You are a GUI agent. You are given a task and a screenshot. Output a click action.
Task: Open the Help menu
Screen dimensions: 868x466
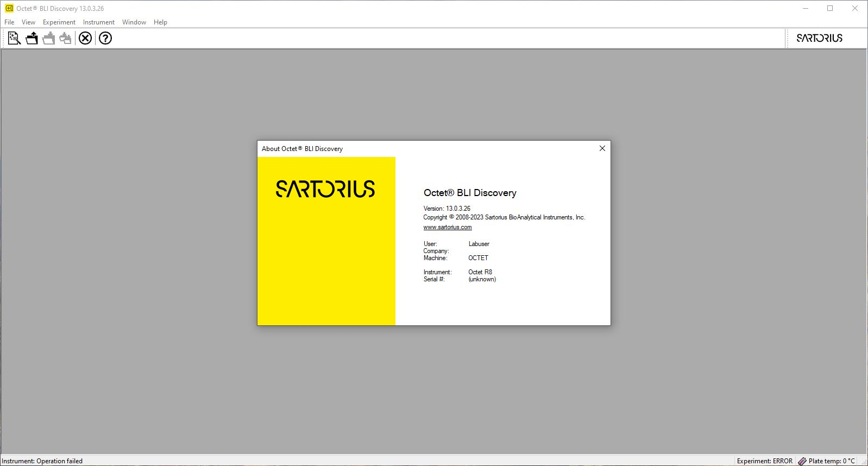coord(160,22)
